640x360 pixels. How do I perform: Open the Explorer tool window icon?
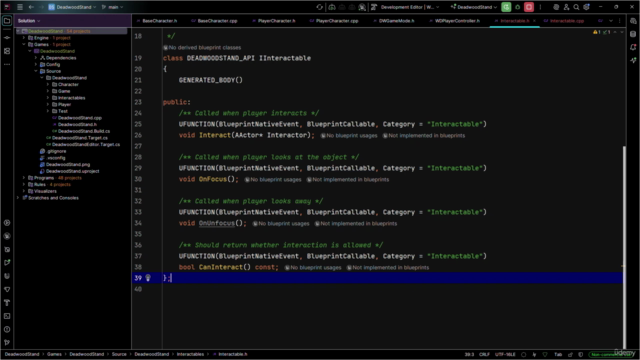tap(7, 21)
